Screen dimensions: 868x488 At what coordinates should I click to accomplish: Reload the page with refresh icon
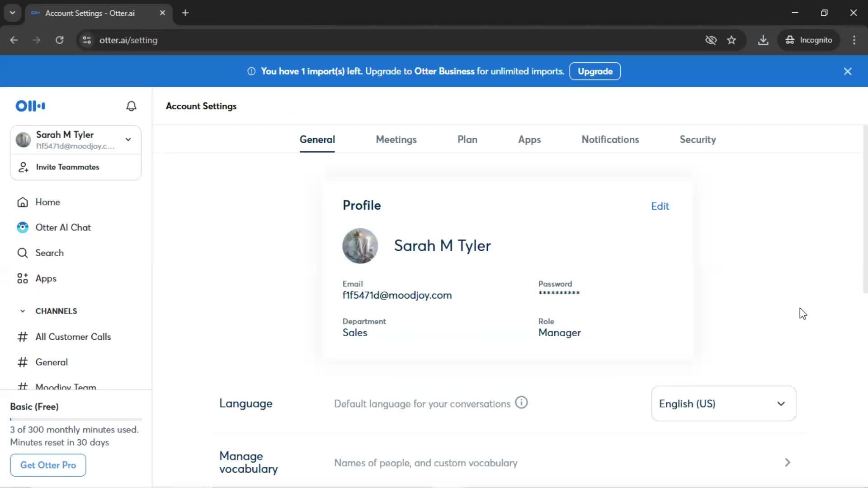tap(59, 40)
